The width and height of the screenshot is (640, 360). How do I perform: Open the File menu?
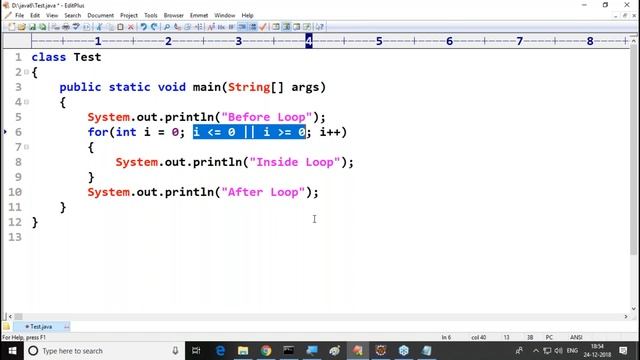pos(19,16)
